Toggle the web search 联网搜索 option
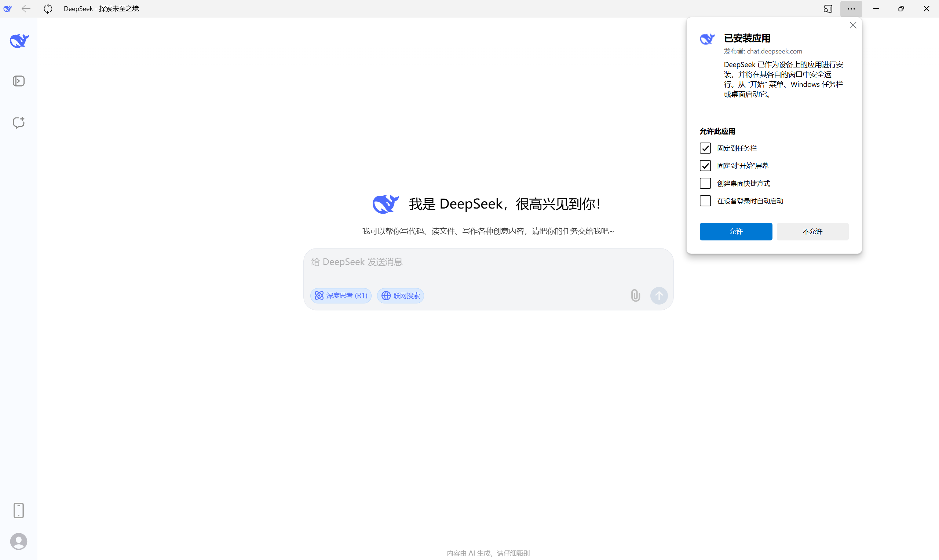Image resolution: width=939 pixels, height=560 pixels. coord(401,295)
